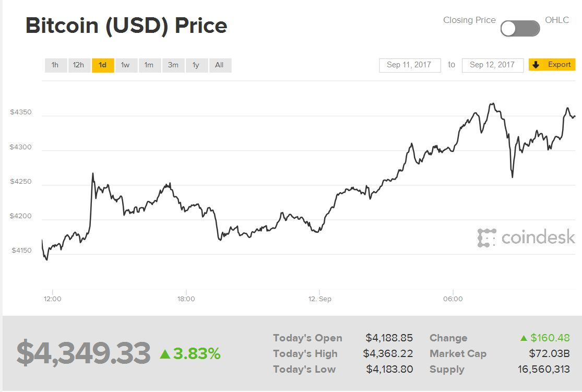
Task: Click the $4,349.33 current price
Action: point(84,353)
